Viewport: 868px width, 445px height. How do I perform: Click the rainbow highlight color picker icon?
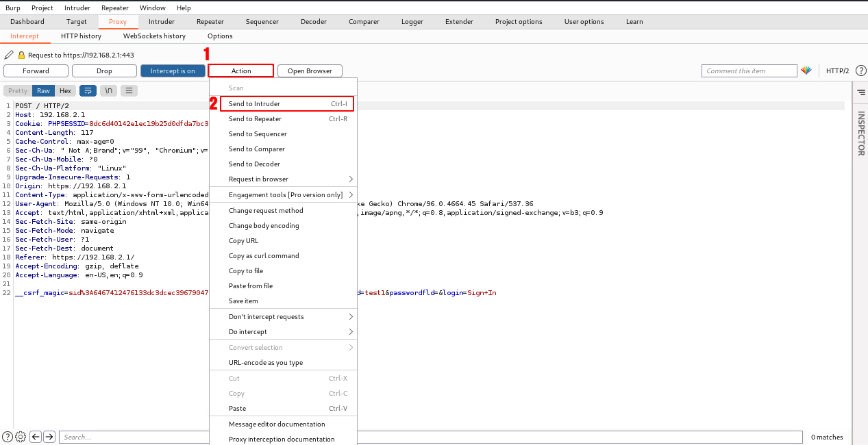click(x=806, y=71)
